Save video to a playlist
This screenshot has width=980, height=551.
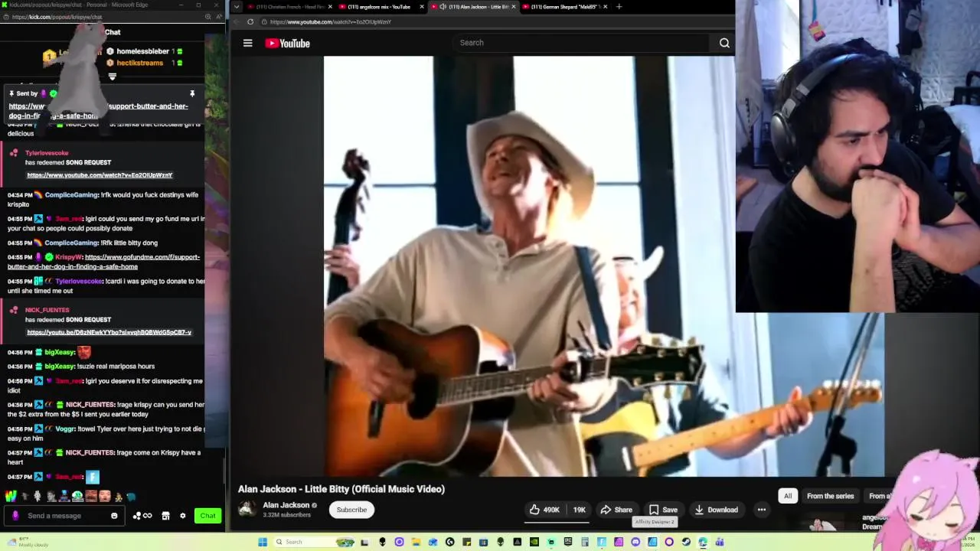point(663,510)
